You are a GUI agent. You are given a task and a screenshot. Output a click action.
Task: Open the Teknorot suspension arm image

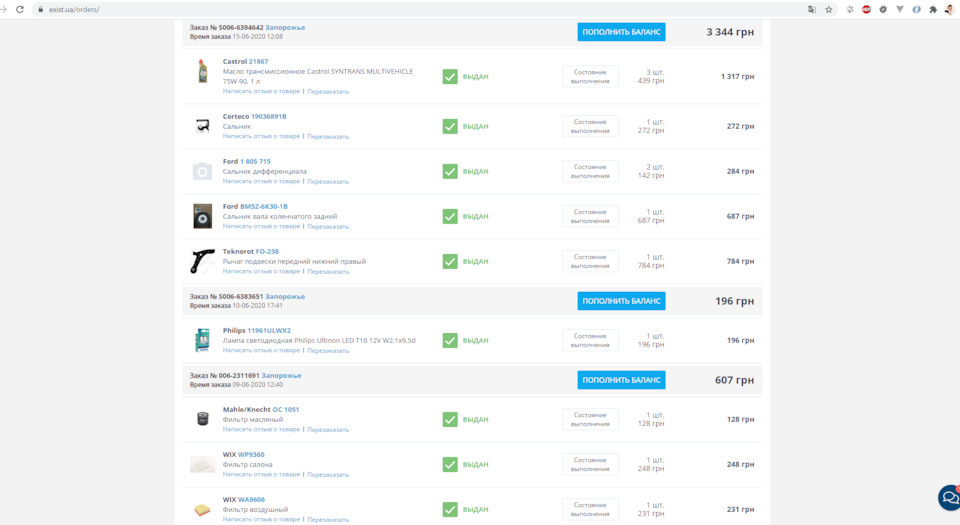[x=203, y=261]
